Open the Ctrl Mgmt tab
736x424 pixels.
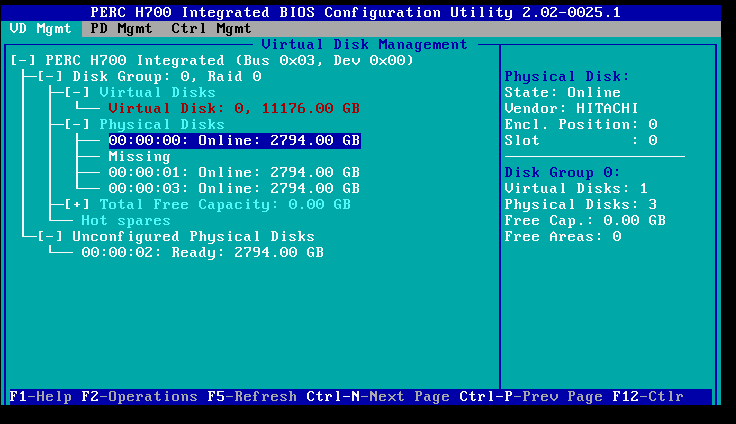point(211,29)
